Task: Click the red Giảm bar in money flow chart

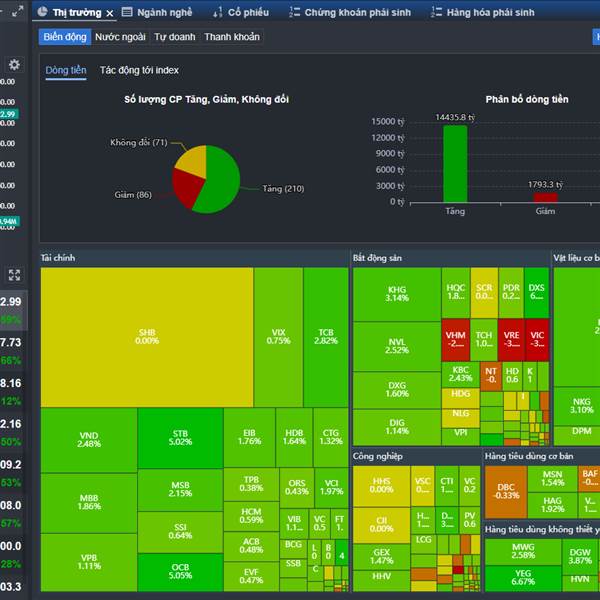Action: (545, 197)
